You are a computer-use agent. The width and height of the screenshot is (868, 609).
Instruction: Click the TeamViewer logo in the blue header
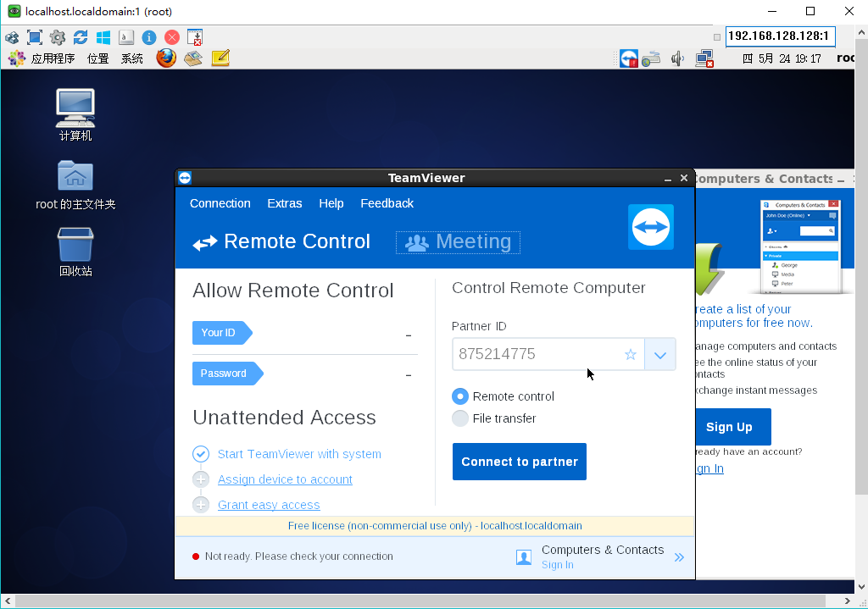point(651,227)
